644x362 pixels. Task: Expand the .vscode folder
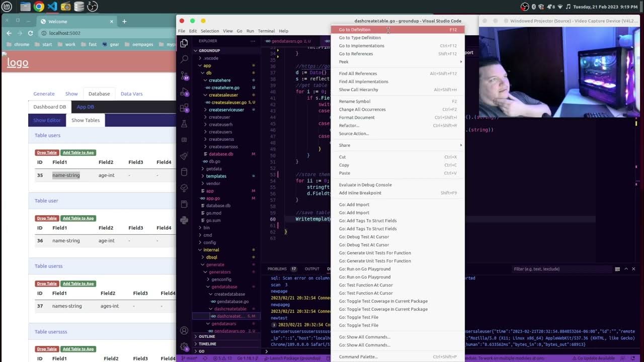coord(211,58)
